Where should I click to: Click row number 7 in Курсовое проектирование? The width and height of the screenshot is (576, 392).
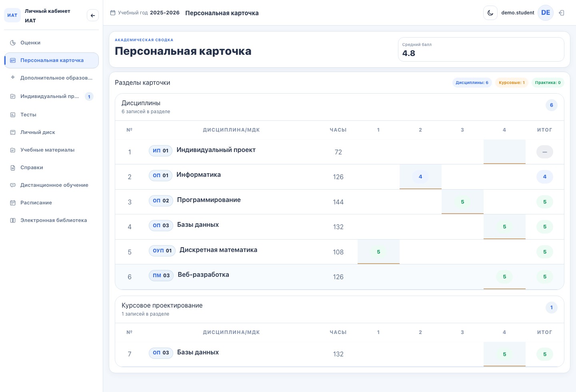[130, 354]
